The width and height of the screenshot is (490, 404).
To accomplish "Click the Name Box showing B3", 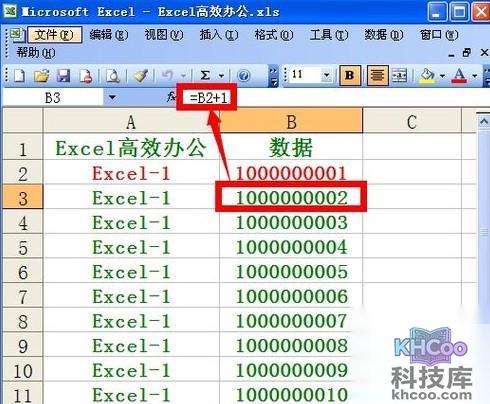I will (53, 98).
